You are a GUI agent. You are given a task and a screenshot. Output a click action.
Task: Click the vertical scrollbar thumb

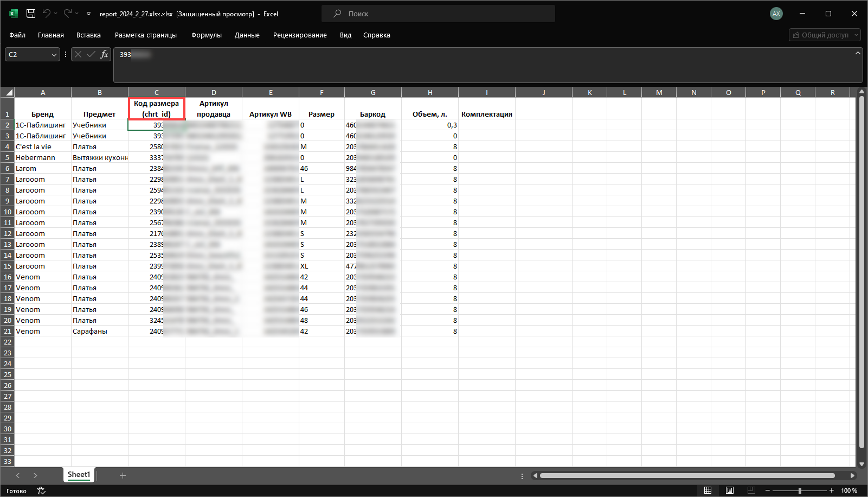tap(861, 272)
